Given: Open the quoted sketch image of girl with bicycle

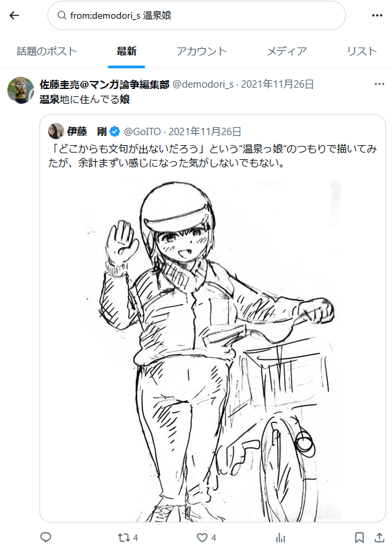Looking at the screenshot, I should pyautogui.click(x=213, y=351).
